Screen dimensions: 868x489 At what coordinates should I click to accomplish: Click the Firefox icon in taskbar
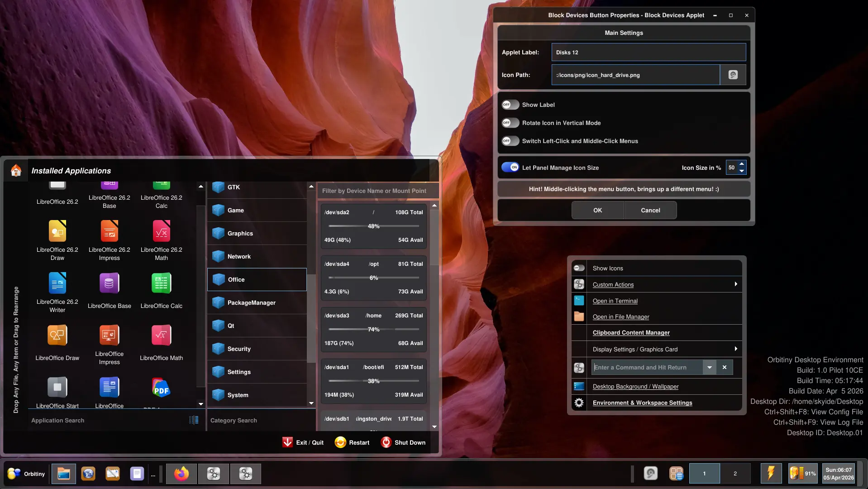pos(181,474)
